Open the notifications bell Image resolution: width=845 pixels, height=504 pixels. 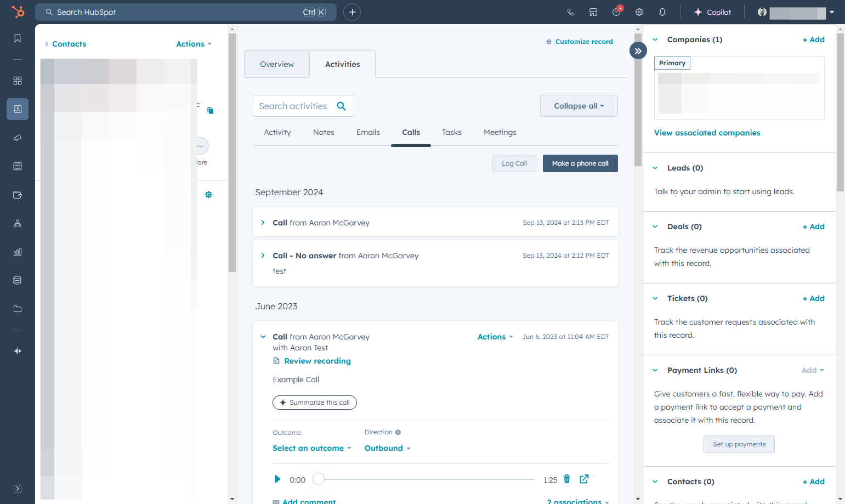tap(662, 12)
